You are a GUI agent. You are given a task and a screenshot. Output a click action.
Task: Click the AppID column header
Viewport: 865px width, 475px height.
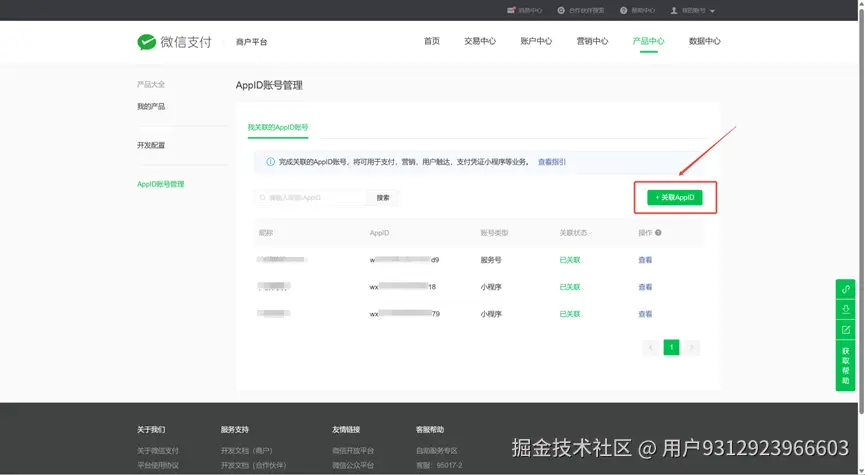coord(380,233)
